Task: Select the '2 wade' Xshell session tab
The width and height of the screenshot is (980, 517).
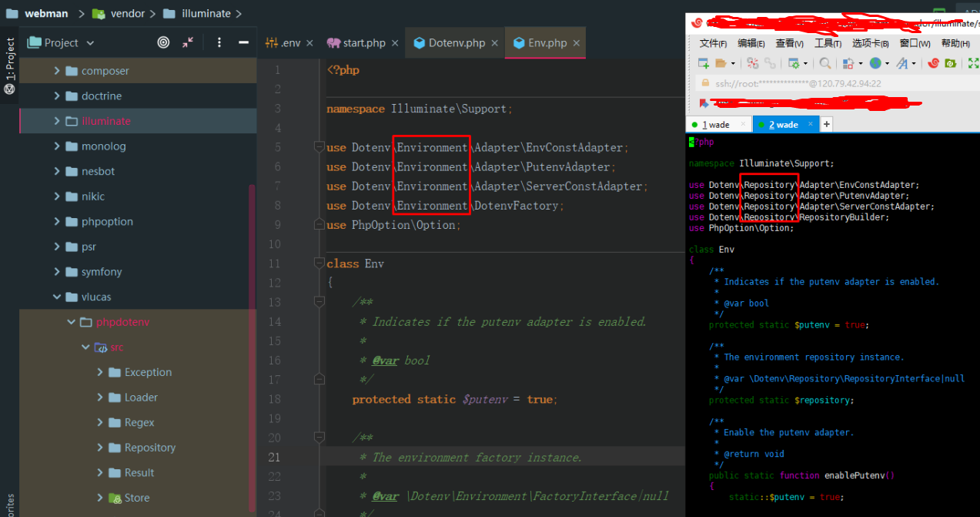Action: coord(786,124)
